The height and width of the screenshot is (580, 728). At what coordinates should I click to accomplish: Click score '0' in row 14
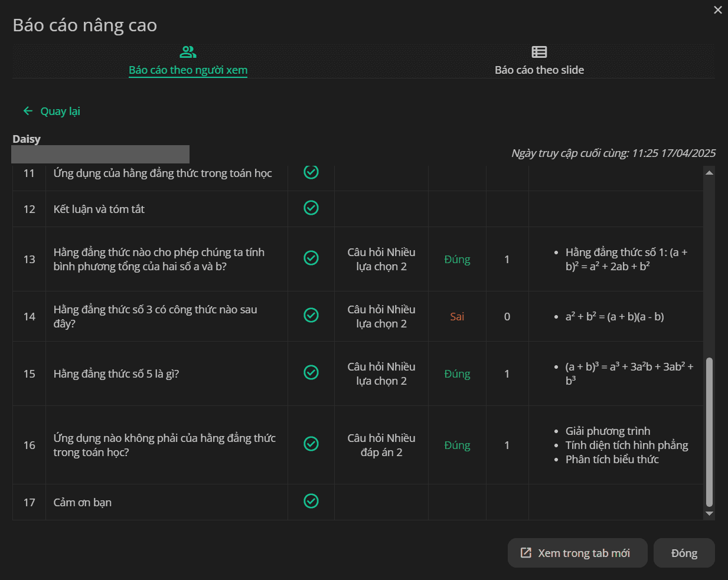click(x=507, y=316)
